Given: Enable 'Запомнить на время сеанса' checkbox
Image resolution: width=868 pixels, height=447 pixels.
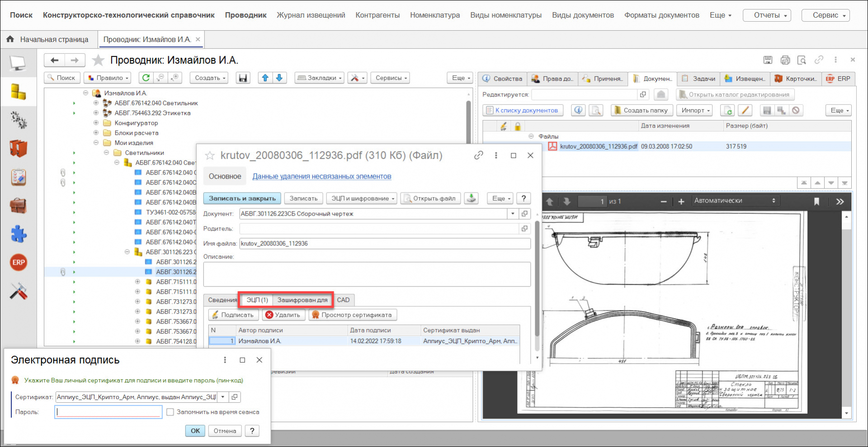Looking at the screenshot, I should pos(170,412).
